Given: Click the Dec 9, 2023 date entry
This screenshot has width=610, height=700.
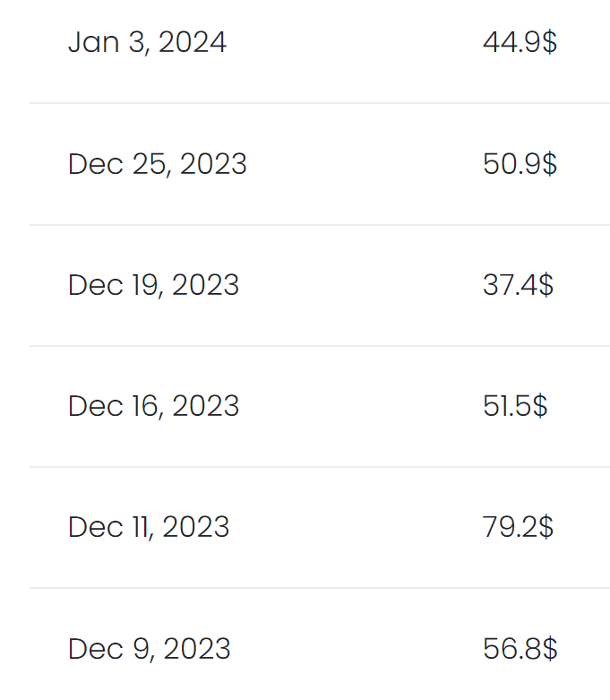Looking at the screenshot, I should 149,648.
